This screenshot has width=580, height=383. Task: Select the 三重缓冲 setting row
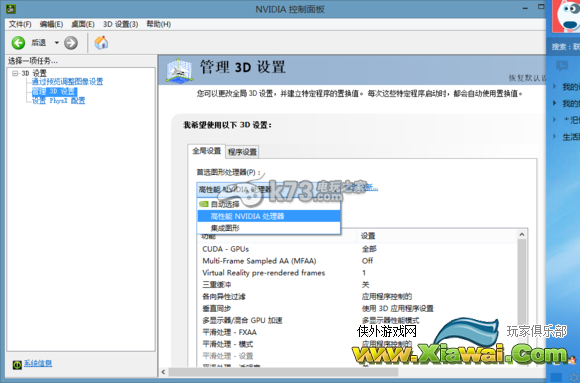coord(357,285)
